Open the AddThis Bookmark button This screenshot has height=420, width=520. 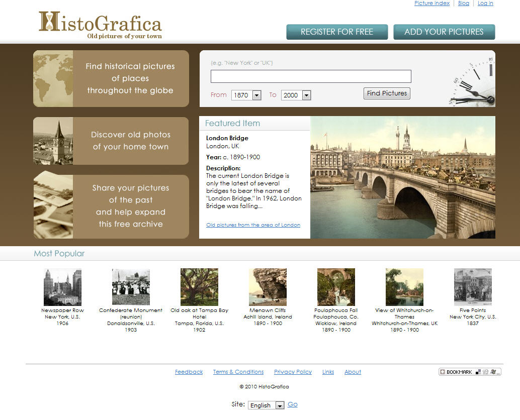(470, 372)
